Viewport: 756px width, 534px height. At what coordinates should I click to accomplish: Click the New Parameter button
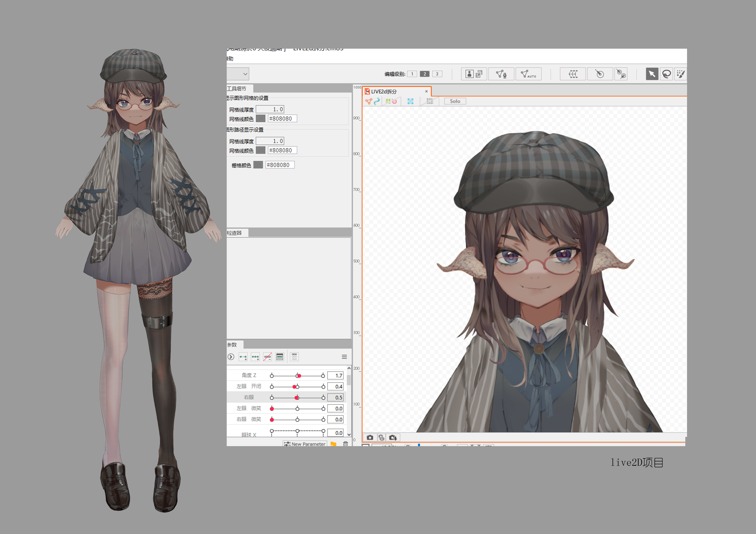point(305,444)
